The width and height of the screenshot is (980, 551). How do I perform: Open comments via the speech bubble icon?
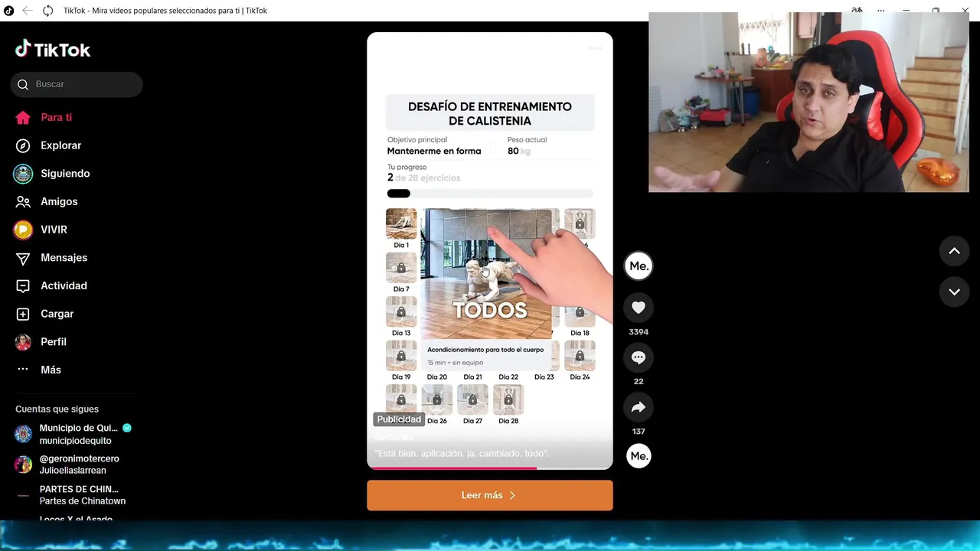click(639, 357)
